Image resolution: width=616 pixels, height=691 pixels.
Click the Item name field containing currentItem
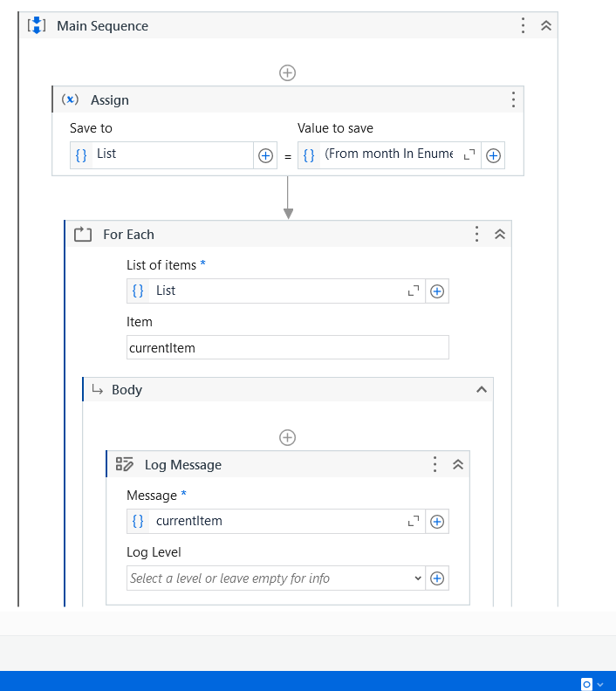click(x=287, y=347)
